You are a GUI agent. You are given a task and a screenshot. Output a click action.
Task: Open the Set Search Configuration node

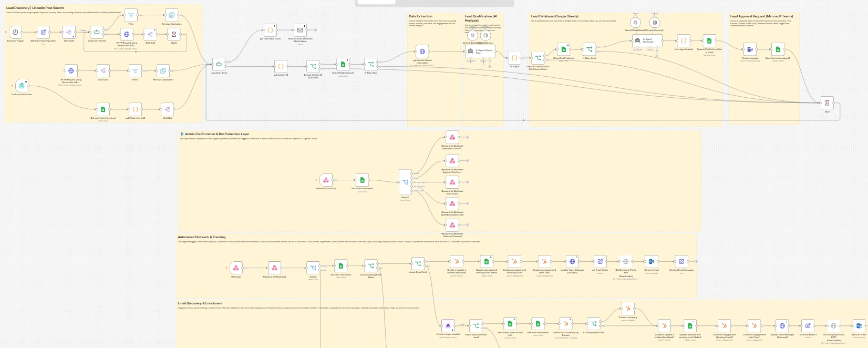(x=43, y=33)
